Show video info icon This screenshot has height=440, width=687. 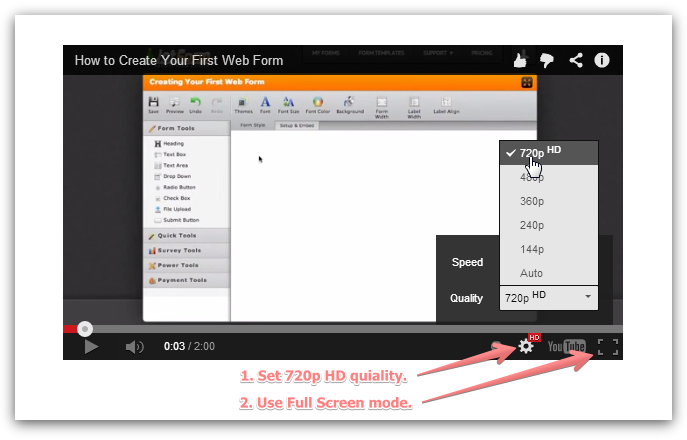coord(602,60)
